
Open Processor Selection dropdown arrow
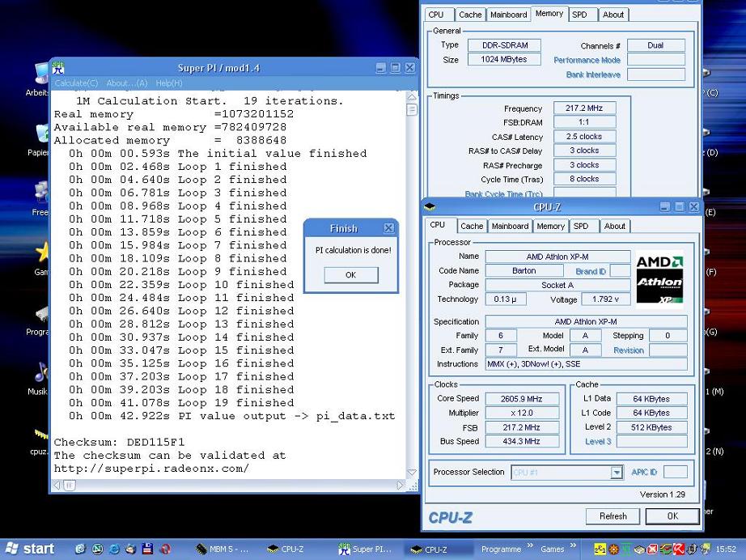tap(617, 473)
